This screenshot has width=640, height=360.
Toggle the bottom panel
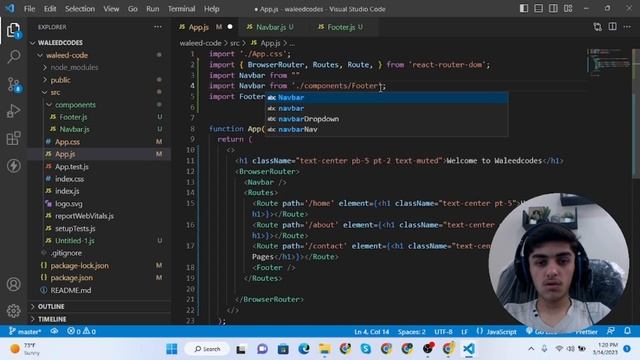539,9
